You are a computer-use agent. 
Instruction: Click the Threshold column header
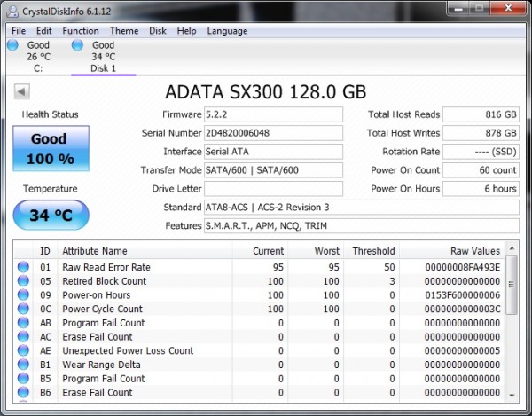coord(372,251)
